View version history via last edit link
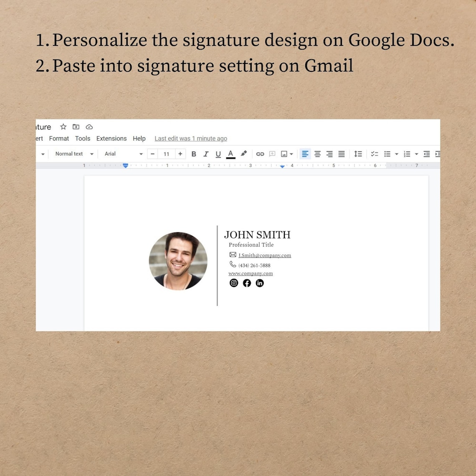This screenshot has width=476, height=476. pyautogui.click(x=191, y=138)
